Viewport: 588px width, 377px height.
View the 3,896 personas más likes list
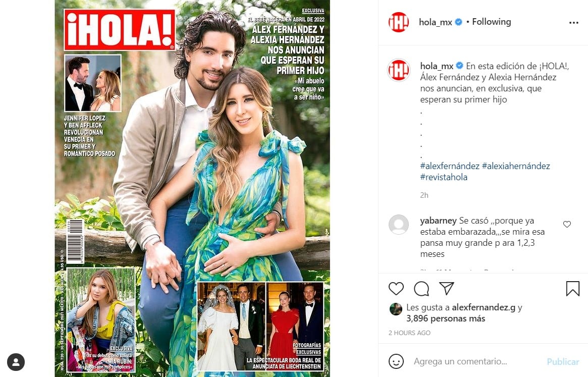pos(446,318)
